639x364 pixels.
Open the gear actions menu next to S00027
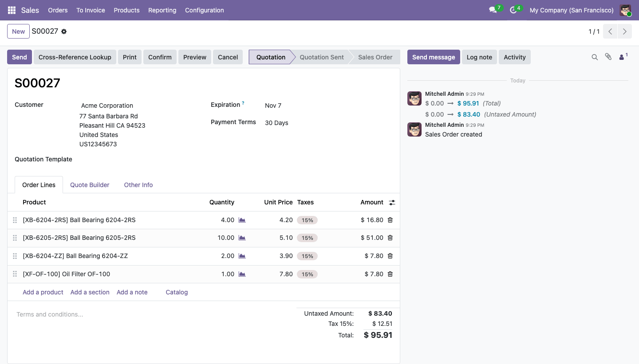click(x=64, y=31)
